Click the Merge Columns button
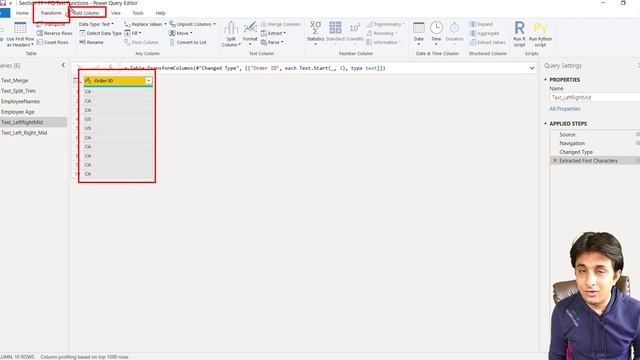The image size is (640, 360). [x=280, y=24]
